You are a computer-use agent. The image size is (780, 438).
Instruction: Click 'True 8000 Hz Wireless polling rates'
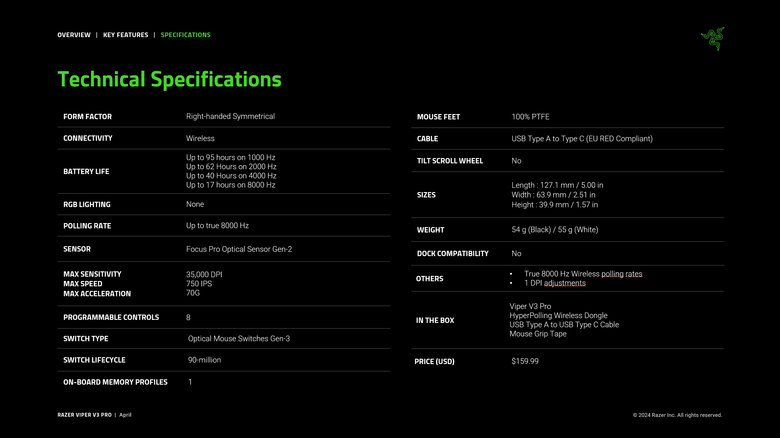tap(583, 274)
